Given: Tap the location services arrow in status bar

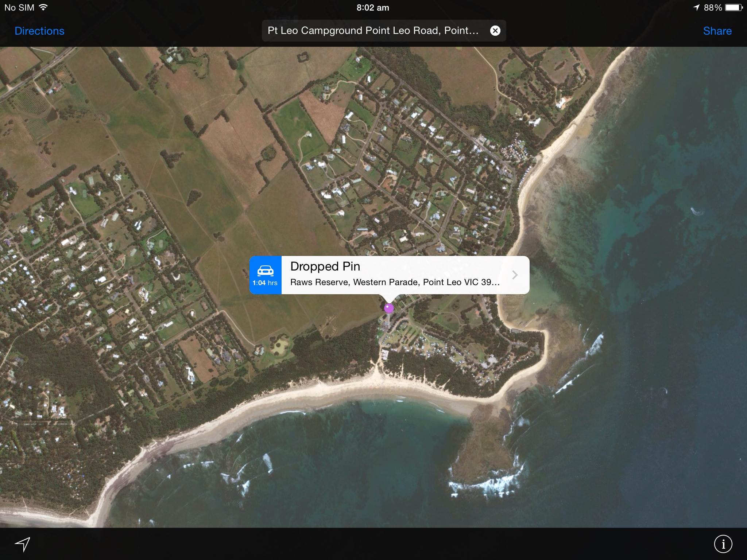Looking at the screenshot, I should pos(696,8).
